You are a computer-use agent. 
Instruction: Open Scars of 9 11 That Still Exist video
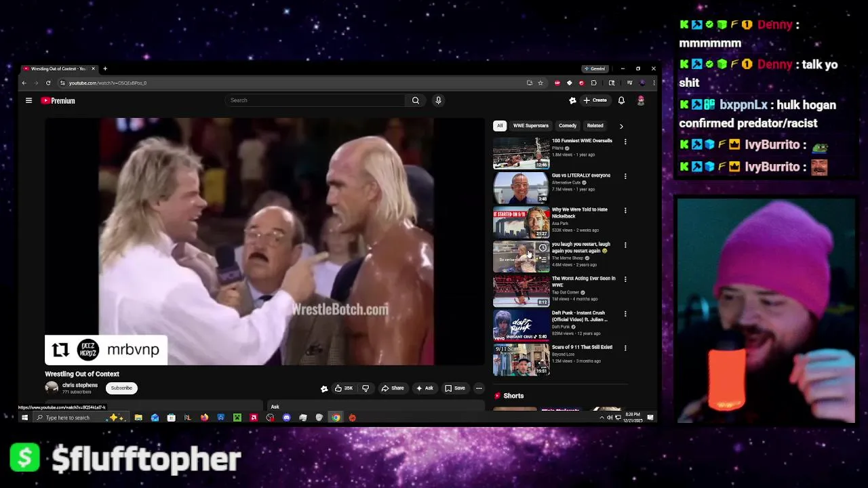pos(582,347)
